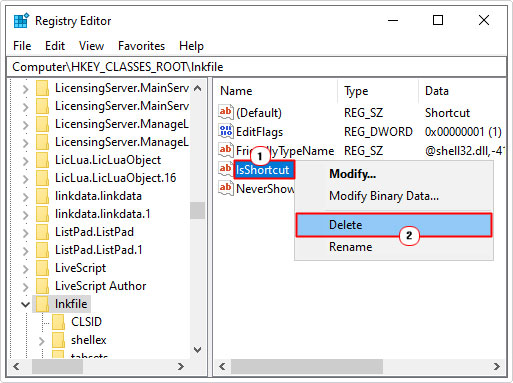
Task: Select the LiveScript Author key label
Action: tap(100, 286)
